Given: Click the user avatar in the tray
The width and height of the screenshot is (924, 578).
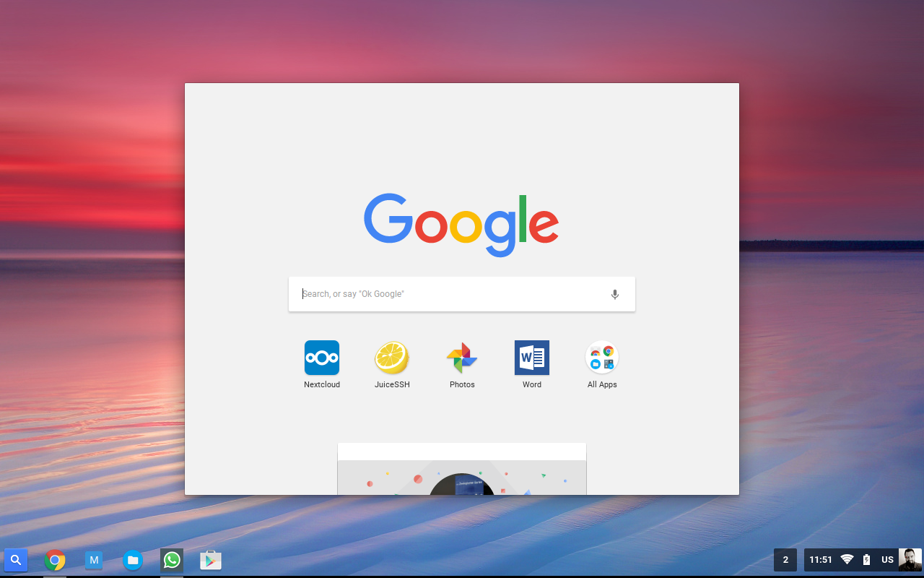Looking at the screenshot, I should click(x=910, y=560).
